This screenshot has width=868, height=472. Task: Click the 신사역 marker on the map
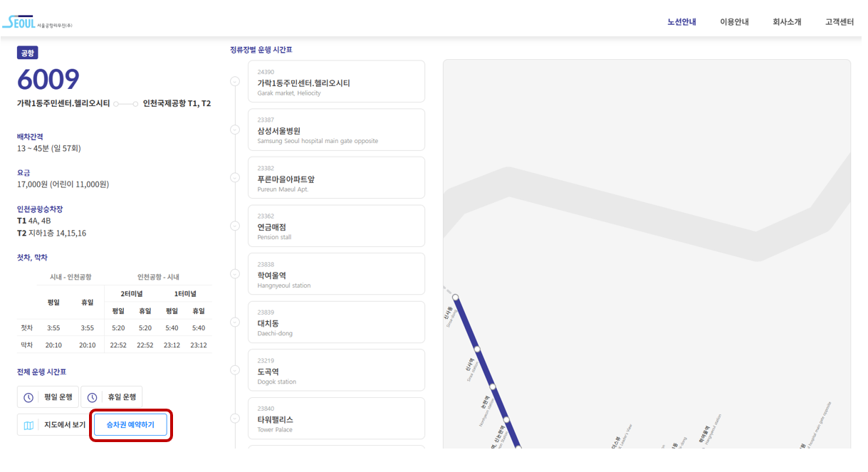tap(477, 350)
